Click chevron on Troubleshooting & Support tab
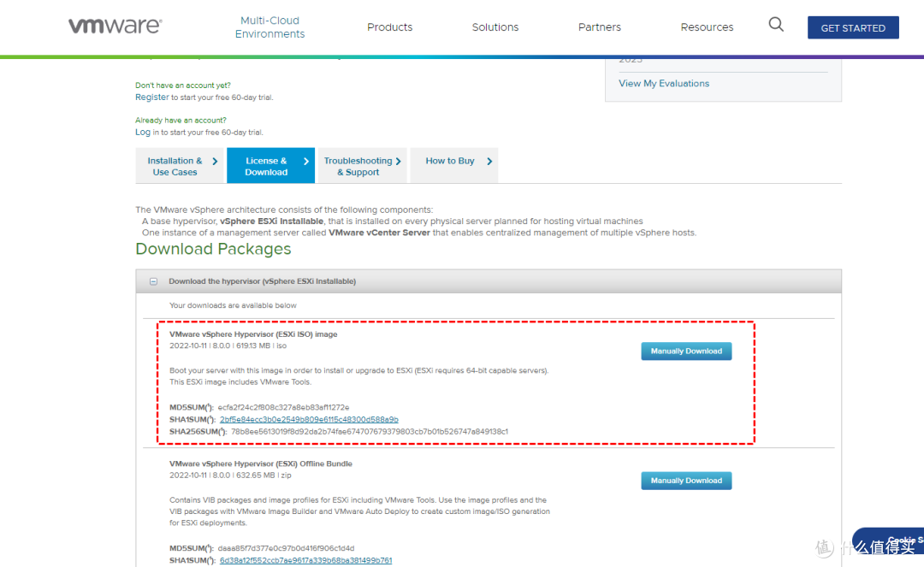This screenshot has height=567, width=924. 399,162
